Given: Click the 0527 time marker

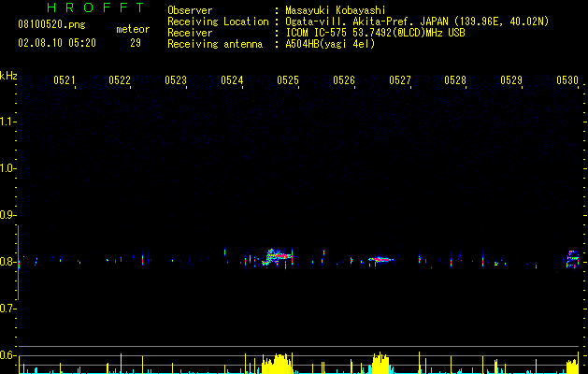Looking at the screenshot, I should (x=400, y=80).
